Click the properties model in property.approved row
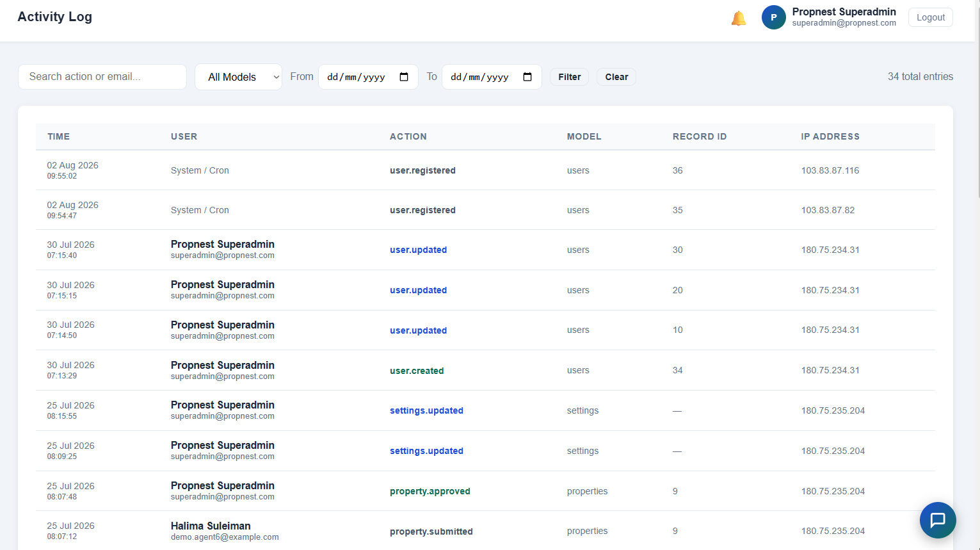Viewport: 980px width, 550px height. (588, 491)
